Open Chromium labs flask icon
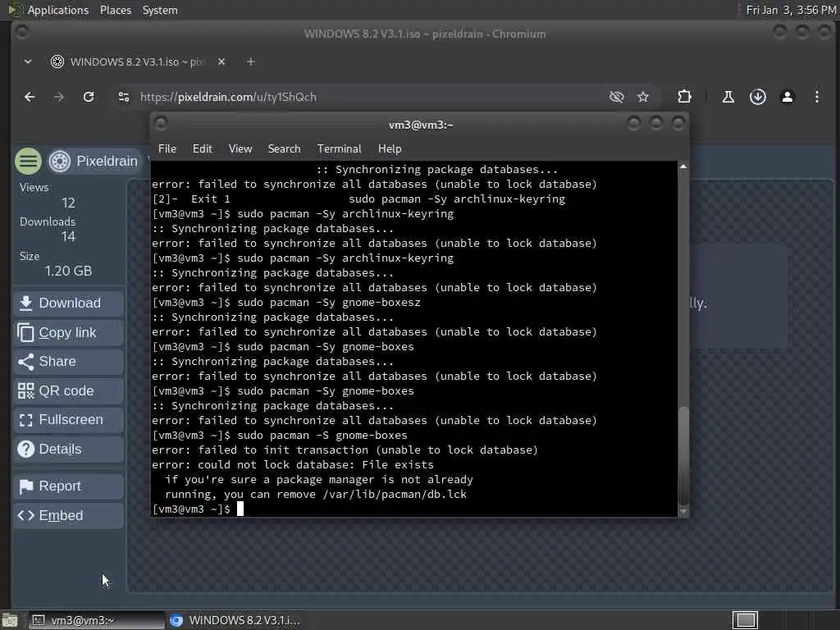The image size is (840, 630). coord(728,97)
